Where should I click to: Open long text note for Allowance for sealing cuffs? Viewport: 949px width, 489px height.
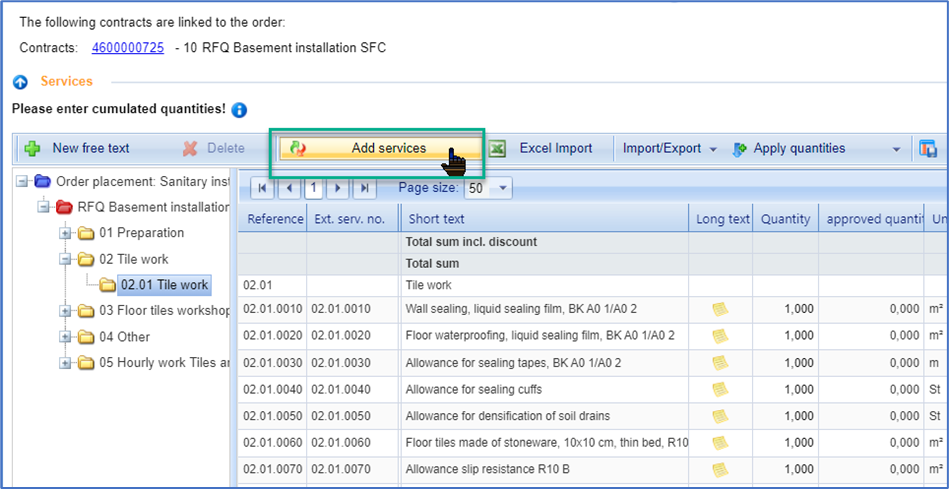(719, 388)
